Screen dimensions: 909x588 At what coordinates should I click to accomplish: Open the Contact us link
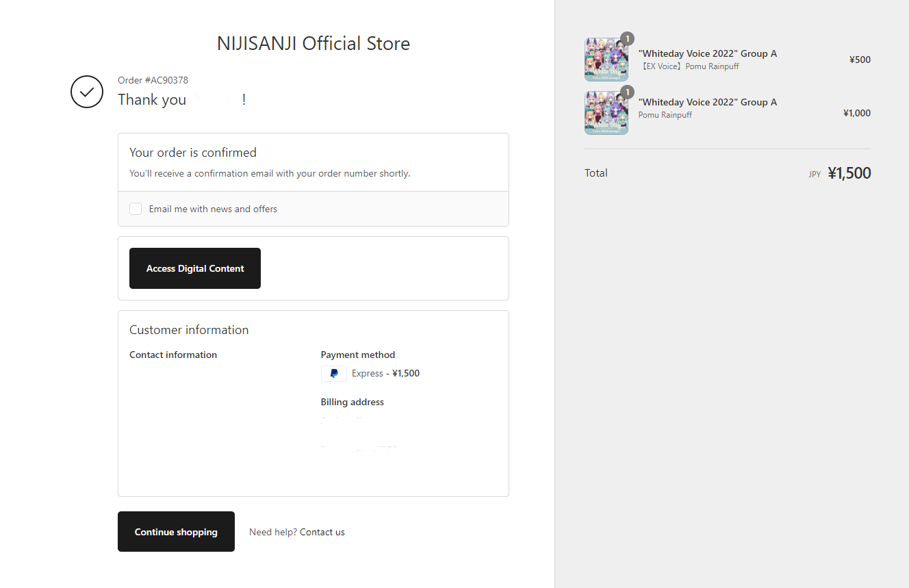tap(322, 532)
